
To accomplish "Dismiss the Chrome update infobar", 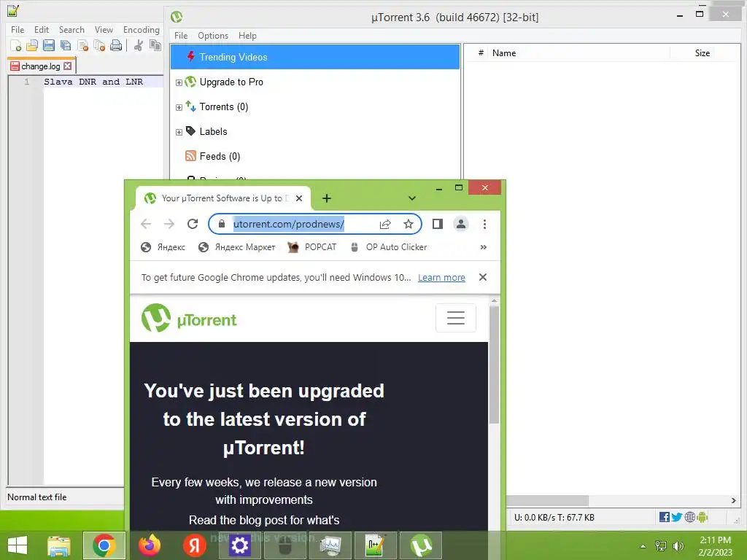I will point(483,277).
